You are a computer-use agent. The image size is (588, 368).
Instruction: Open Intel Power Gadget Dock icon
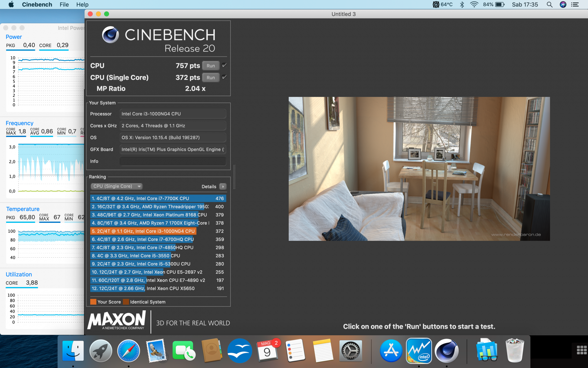tap(419, 351)
